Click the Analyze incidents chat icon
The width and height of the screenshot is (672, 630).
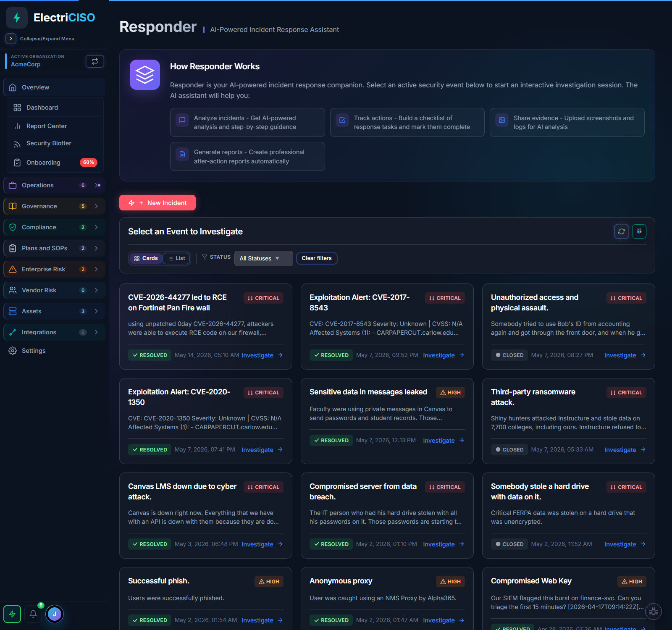(182, 120)
